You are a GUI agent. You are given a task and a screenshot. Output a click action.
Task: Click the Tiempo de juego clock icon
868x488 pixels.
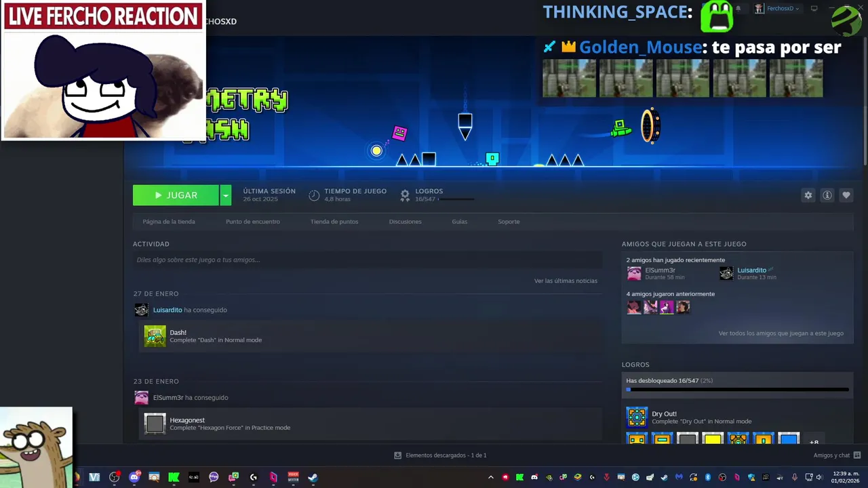(x=314, y=195)
